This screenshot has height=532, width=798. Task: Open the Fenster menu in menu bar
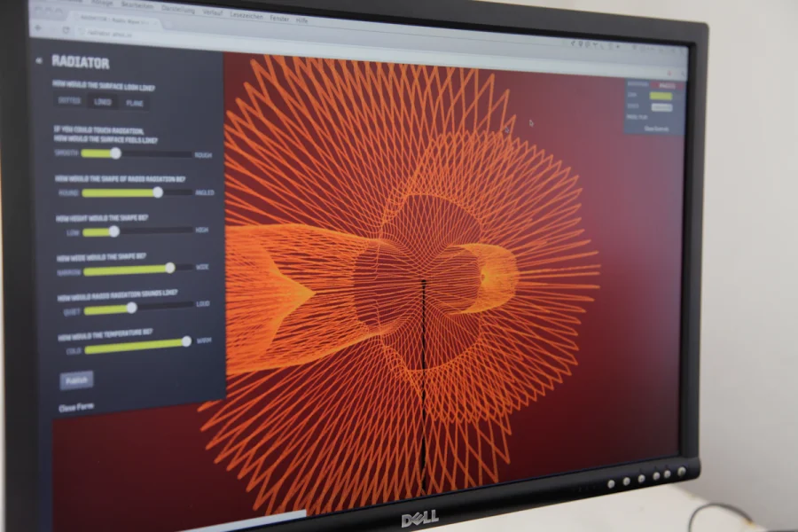(279, 17)
